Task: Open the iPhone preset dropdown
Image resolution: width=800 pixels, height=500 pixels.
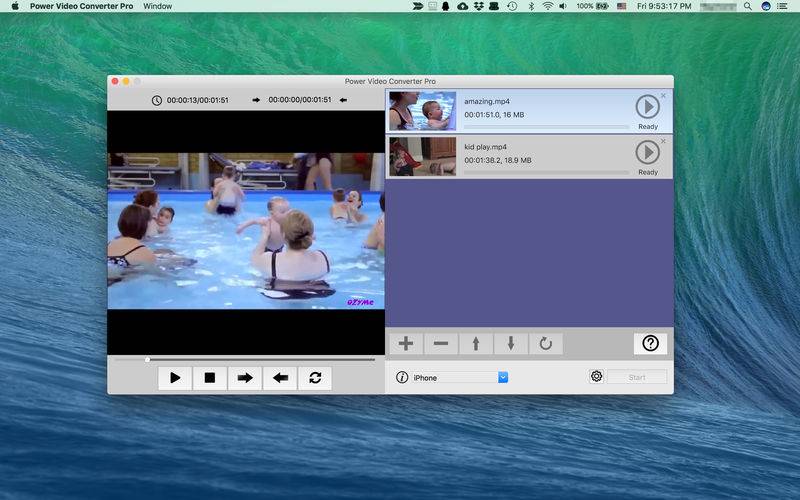Action: pyautogui.click(x=503, y=378)
